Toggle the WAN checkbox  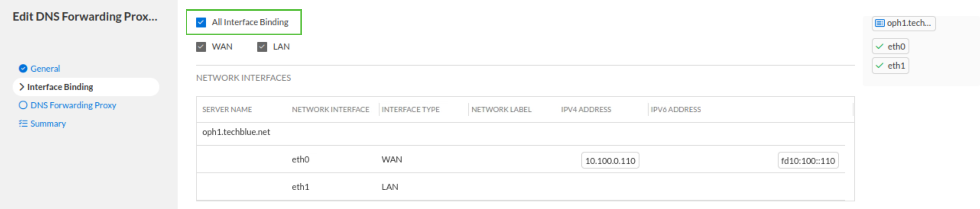pyautogui.click(x=201, y=47)
